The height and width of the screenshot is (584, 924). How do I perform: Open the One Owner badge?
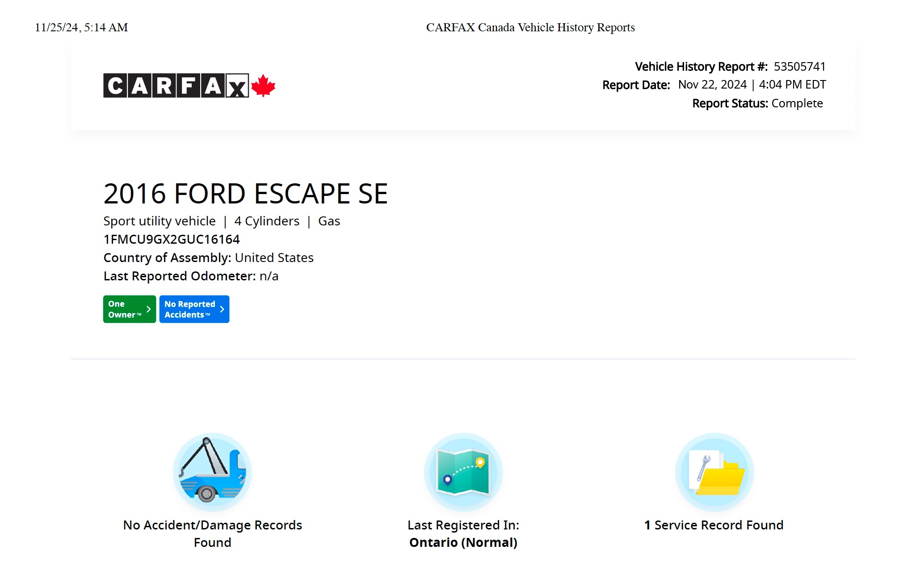point(130,309)
